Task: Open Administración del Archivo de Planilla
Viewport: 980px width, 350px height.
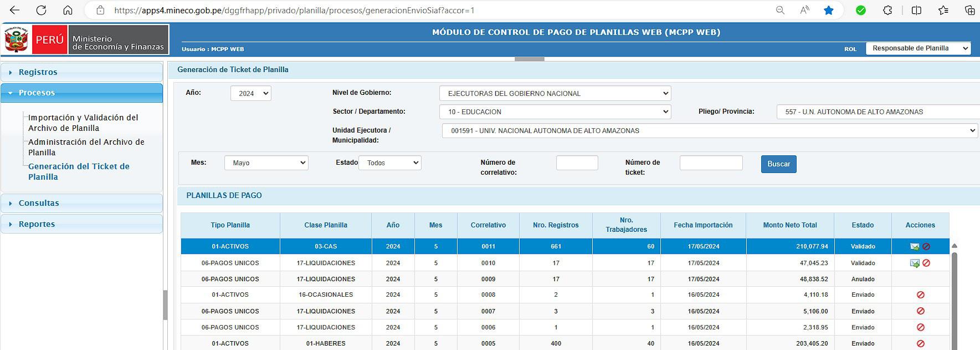Action: pyautogui.click(x=86, y=147)
